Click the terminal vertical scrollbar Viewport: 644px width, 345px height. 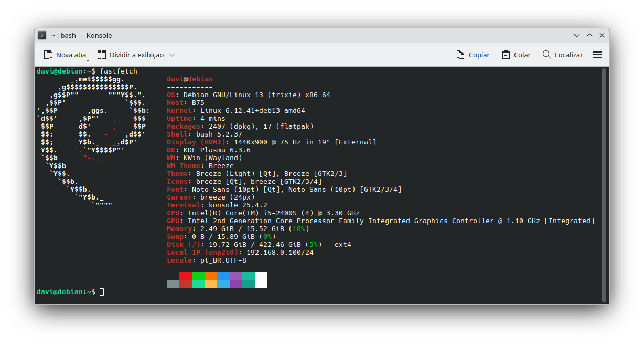click(604, 185)
